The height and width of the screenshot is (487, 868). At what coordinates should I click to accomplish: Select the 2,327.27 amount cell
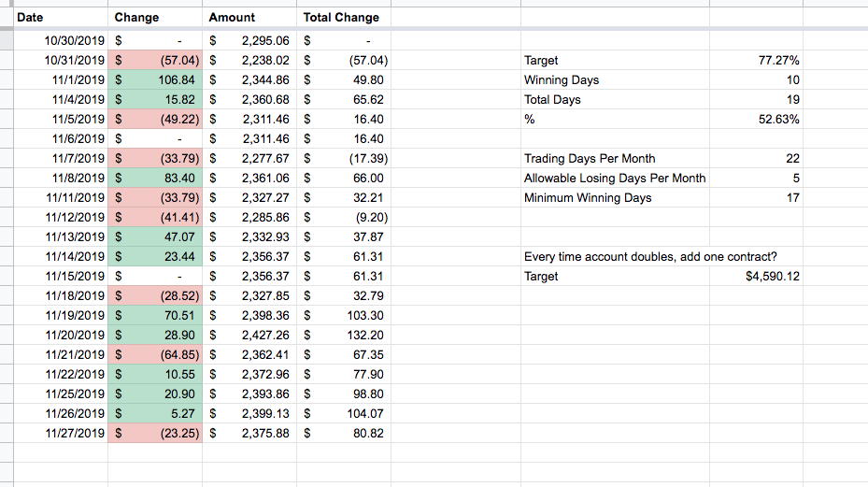pos(249,198)
